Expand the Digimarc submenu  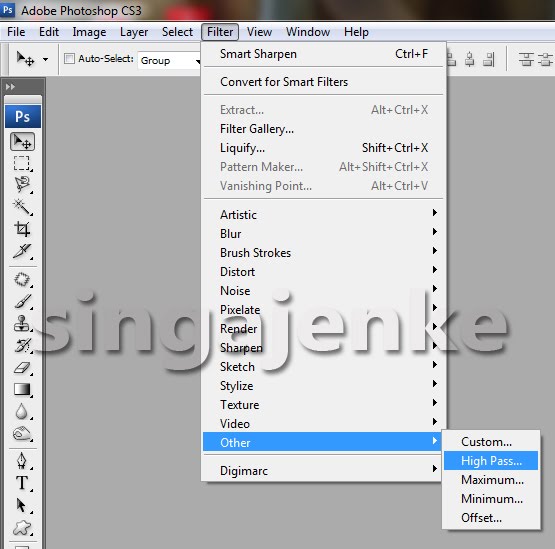click(x=322, y=471)
